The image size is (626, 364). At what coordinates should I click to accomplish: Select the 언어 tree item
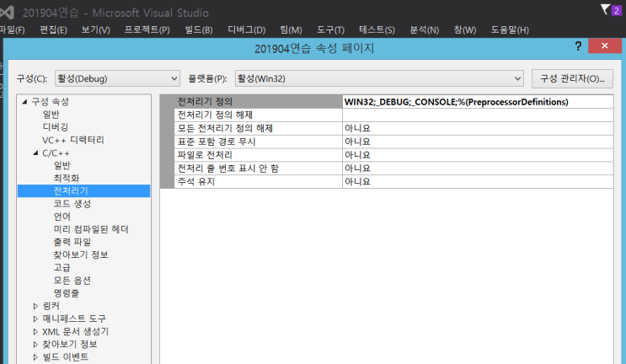click(62, 217)
